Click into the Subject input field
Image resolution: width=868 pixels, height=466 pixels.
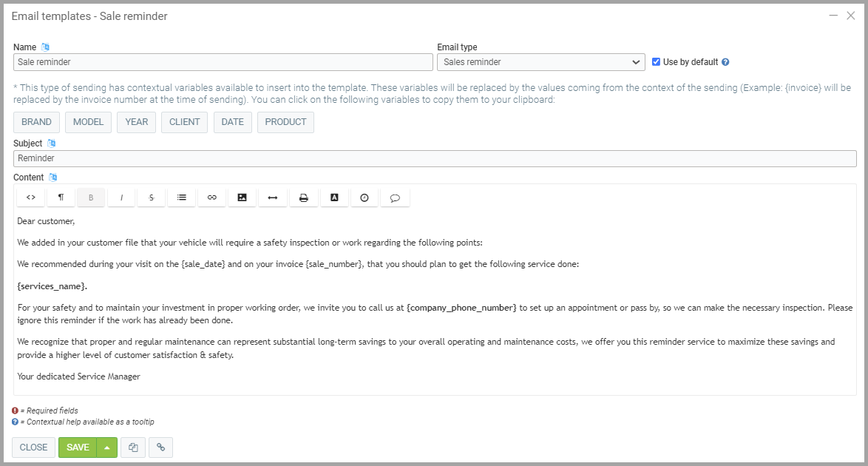(x=435, y=158)
